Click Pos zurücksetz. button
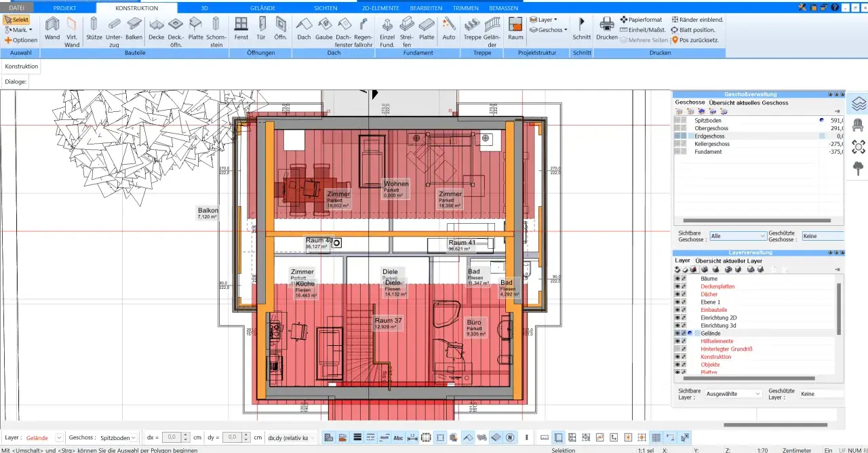This screenshot has height=453, width=868. [695, 40]
